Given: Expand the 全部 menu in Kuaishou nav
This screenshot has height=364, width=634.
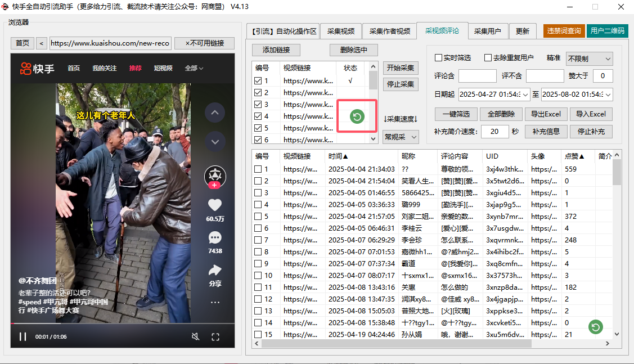Looking at the screenshot, I should click(194, 68).
